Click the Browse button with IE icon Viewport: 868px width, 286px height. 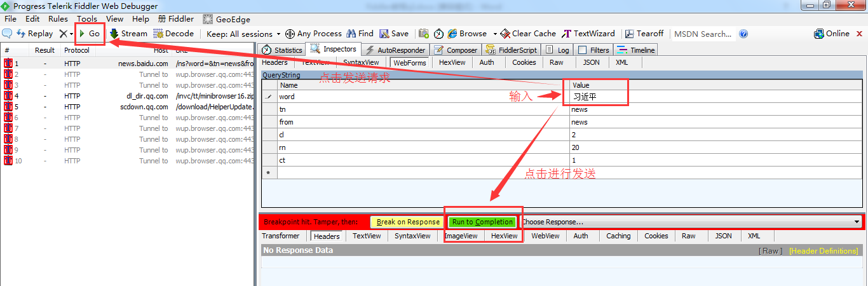tap(468, 34)
